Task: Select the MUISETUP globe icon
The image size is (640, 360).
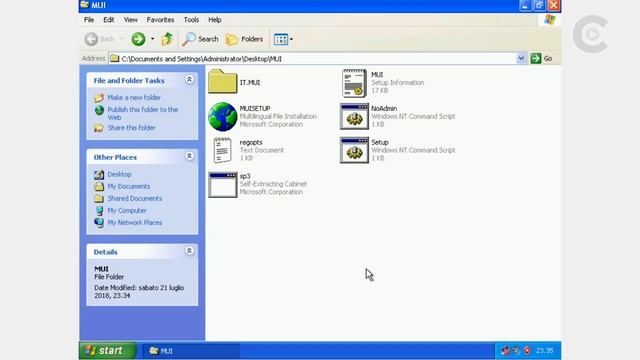Action: tap(222, 117)
